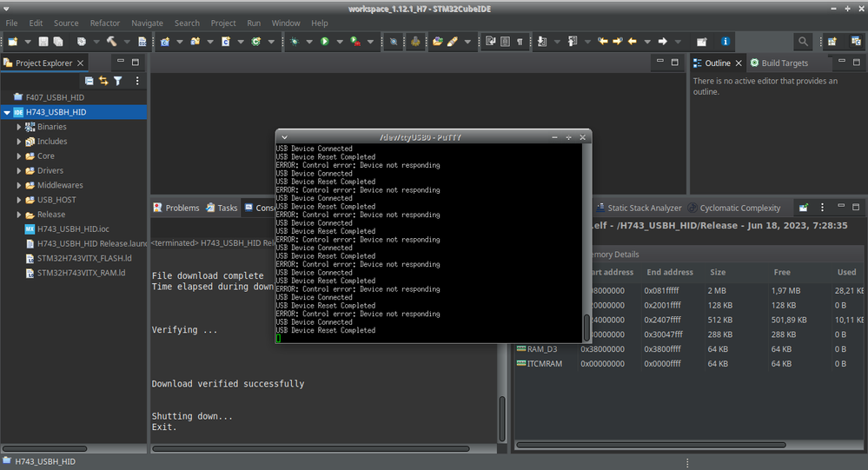The width and height of the screenshot is (868, 470).
Task: Click Next Annotation icon
Action: pos(542,42)
